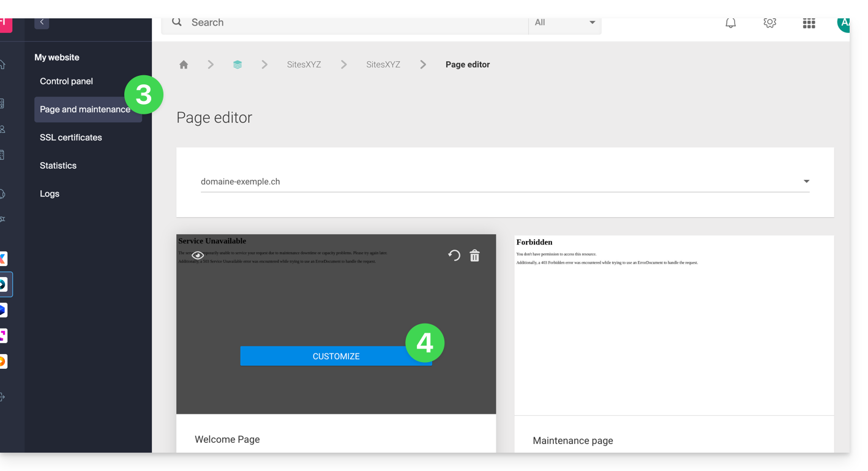Open the domaine-exemple.ch domain dropdown

tap(504, 182)
